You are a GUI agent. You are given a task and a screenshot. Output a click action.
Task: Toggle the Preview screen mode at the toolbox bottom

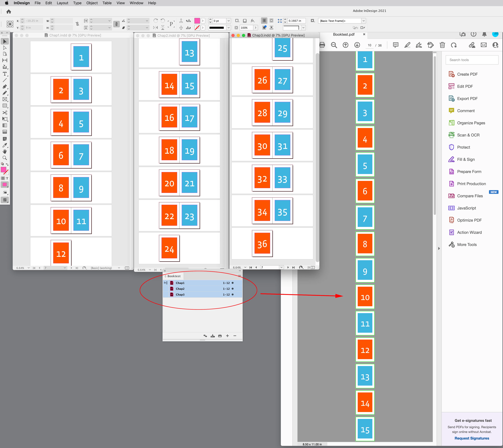(x=5, y=200)
